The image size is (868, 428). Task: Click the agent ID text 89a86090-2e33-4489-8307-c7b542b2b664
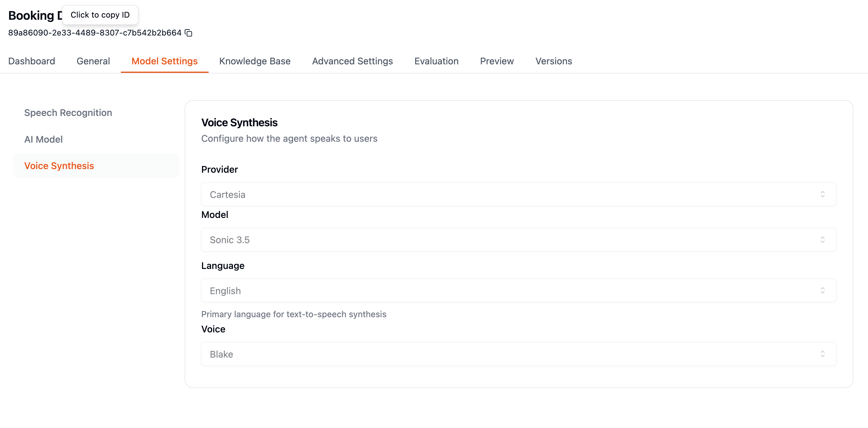(x=95, y=33)
